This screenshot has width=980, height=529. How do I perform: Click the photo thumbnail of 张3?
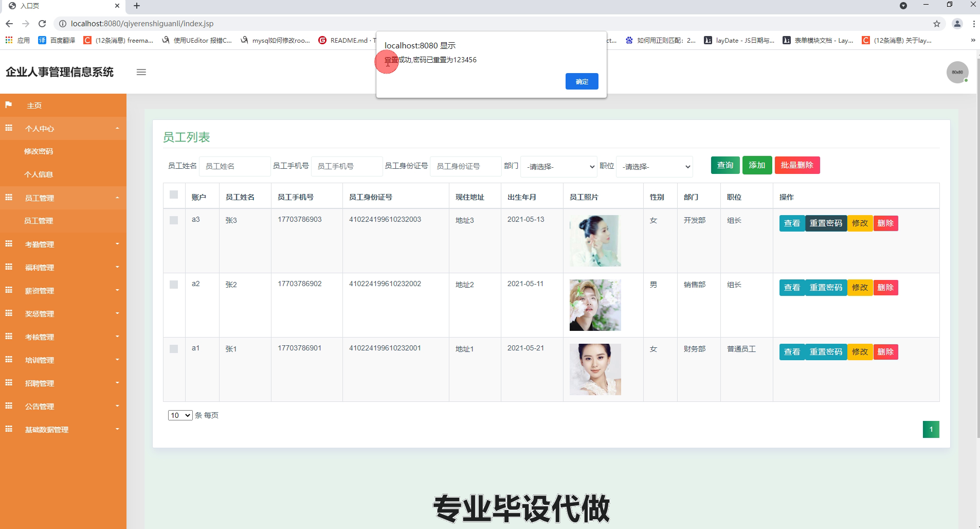point(595,241)
